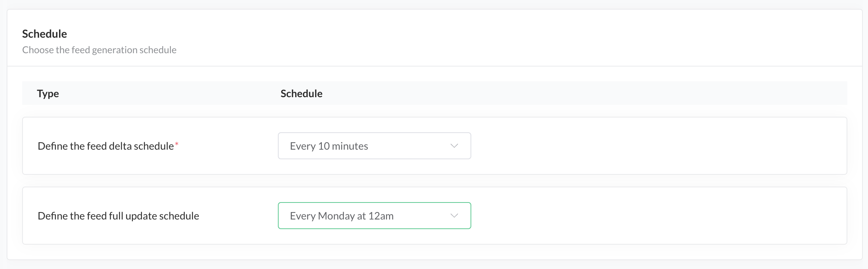
Task: Click the Type column header
Action: [x=48, y=93]
